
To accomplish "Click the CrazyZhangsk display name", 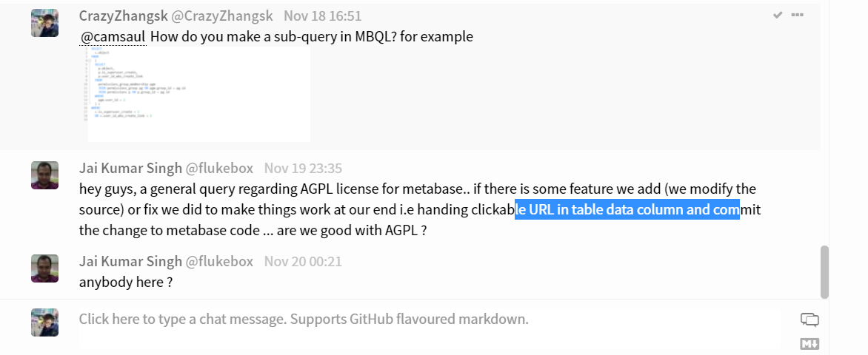I will point(123,16).
